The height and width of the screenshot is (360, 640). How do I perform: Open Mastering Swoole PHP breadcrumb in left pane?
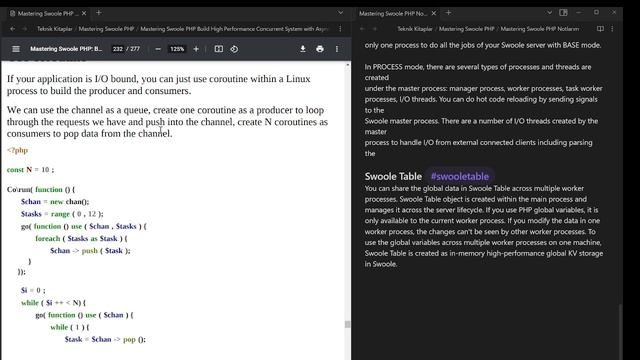106,29
